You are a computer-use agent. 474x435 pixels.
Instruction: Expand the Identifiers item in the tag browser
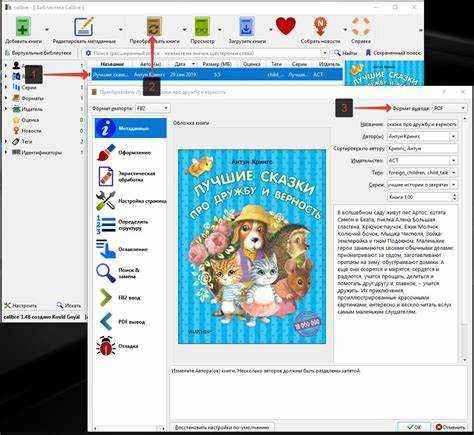[5, 153]
